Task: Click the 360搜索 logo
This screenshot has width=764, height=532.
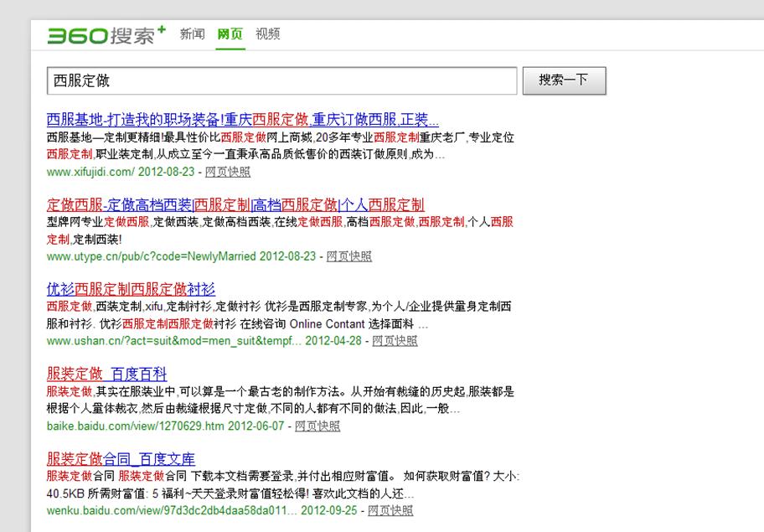Action: 106,35
